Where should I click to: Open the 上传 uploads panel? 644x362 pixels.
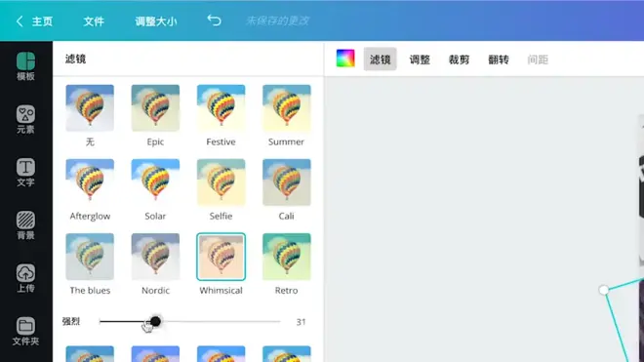tap(25, 278)
